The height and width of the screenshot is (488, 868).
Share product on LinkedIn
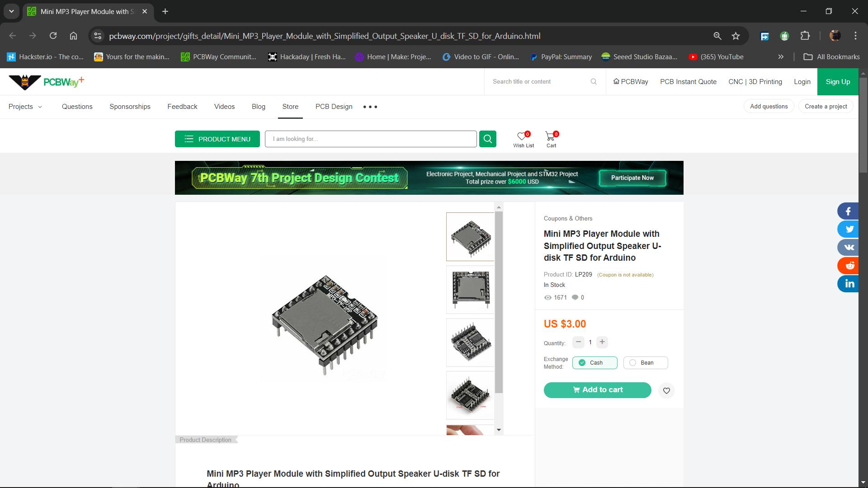coord(848,284)
